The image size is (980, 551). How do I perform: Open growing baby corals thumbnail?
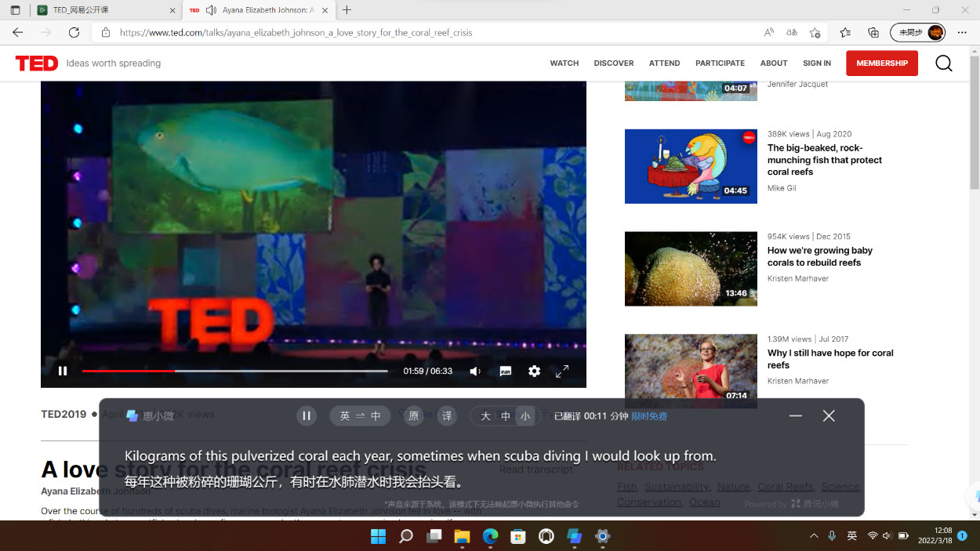click(691, 269)
